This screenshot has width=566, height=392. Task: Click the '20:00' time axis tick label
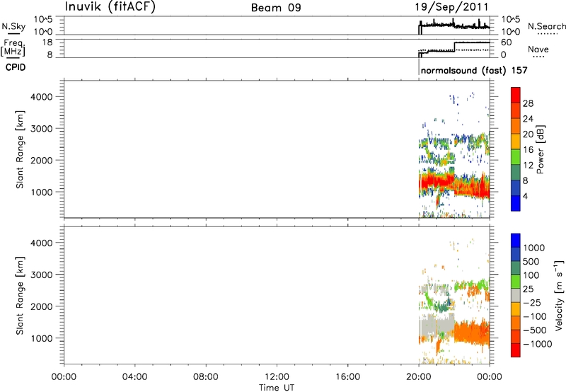419,377
